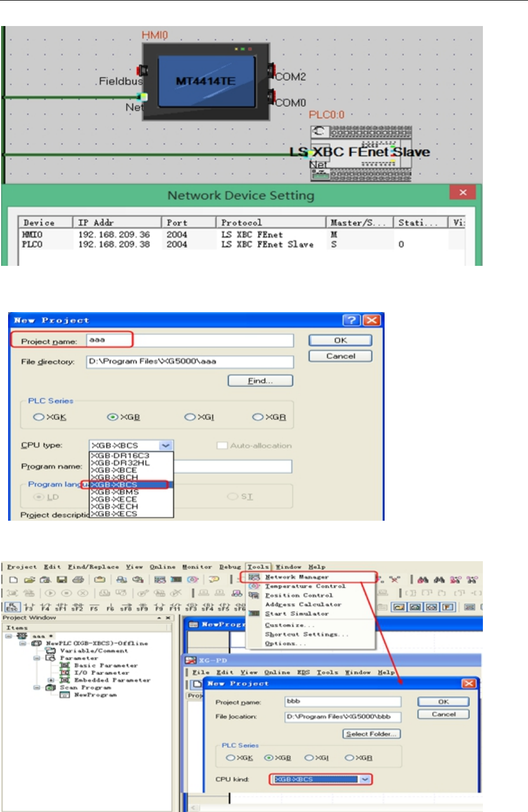Choose Address Calculator from Tools menu
Screen dimensions: 528x812
point(303,605)
